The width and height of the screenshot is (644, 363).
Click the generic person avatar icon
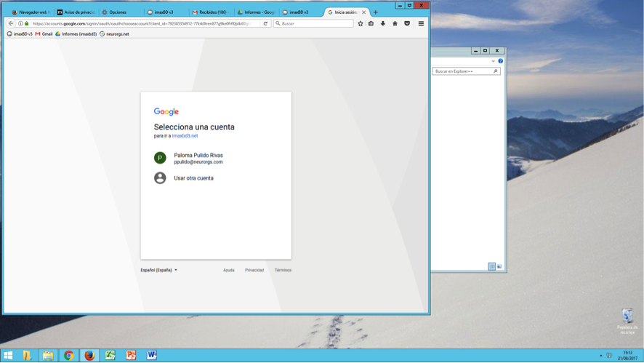[x=160, y=178]
